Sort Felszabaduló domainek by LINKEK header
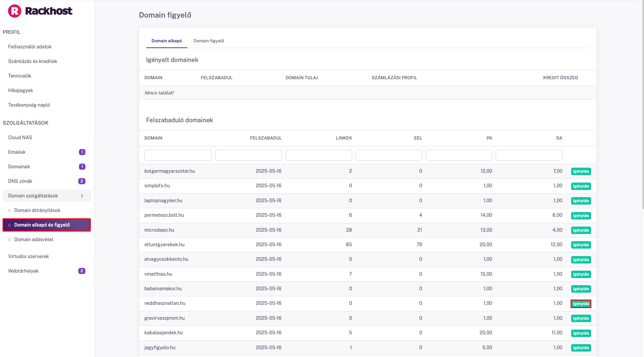 (x=344, y=138)
